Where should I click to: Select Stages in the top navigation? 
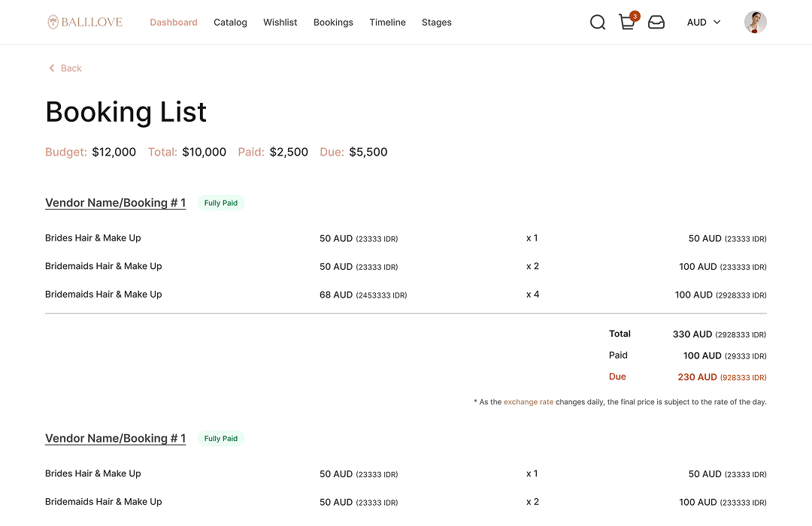(x=436, y=23)
